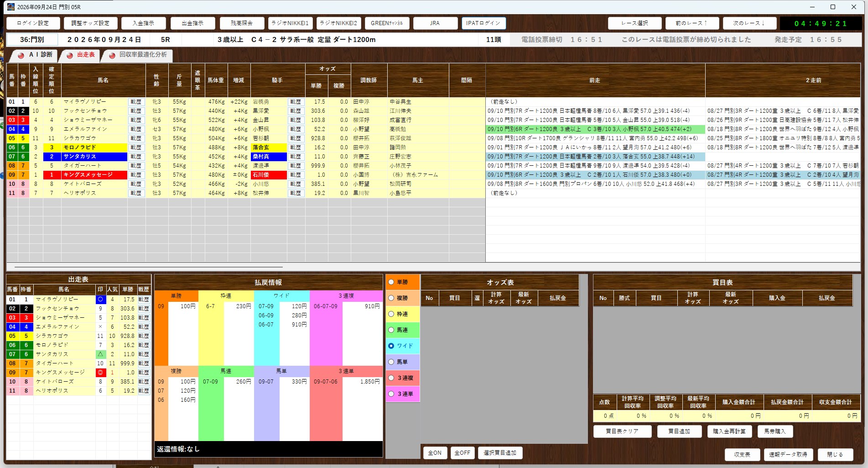Click the triangle mark for サンタカリス

point(100,354)
